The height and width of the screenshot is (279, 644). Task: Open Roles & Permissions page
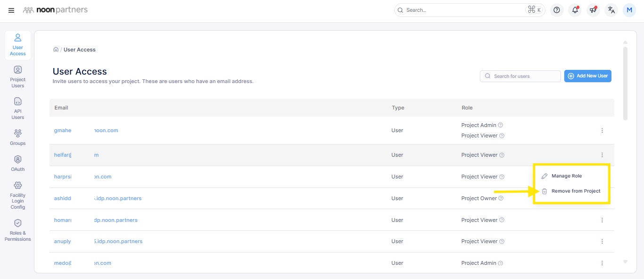[x=18, y=229]
